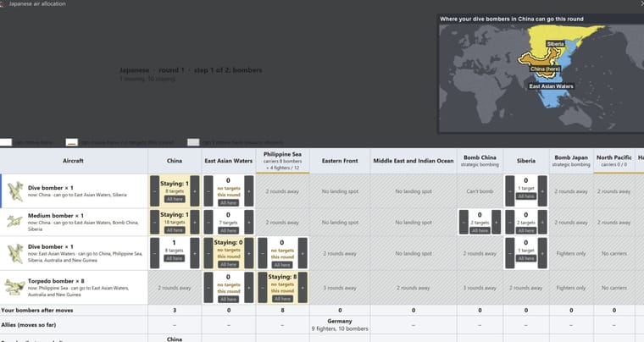The width and height of the screenshot is (644, 342).
Task: Click the Torpedo bomber aircraft icon
Action: click(14, 287)
